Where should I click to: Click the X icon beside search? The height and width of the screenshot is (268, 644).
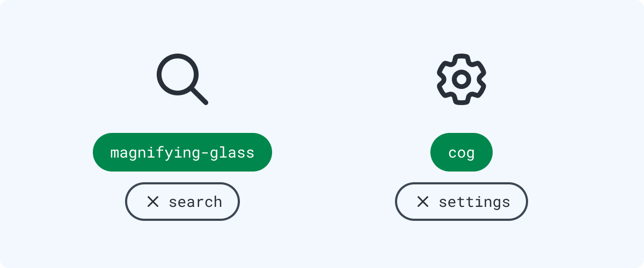tap(153, 202)
